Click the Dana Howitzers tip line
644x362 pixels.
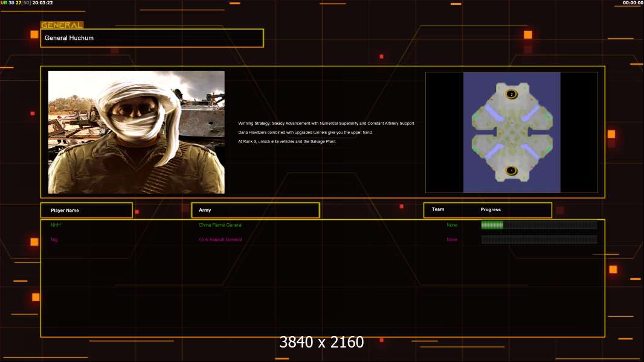tap(305, 132)
